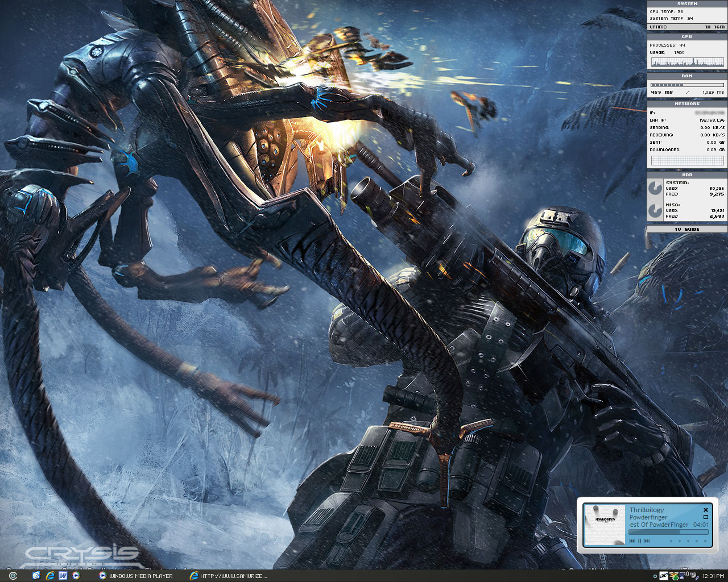The width and height of the screenshot is (728, 582).
Task: Click the CPU usage history graph
Action: 687,61
